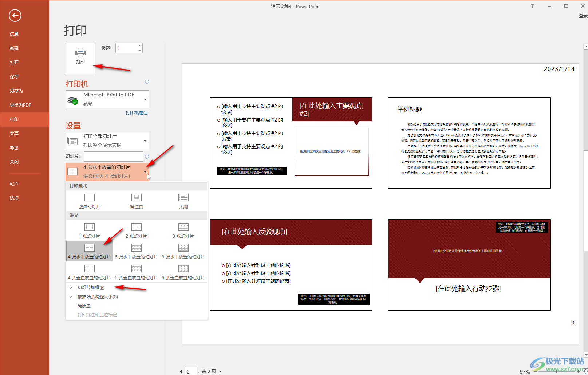
Task: Fit the preview to page with zoom-fit icon
Action: tap(585, 372)
